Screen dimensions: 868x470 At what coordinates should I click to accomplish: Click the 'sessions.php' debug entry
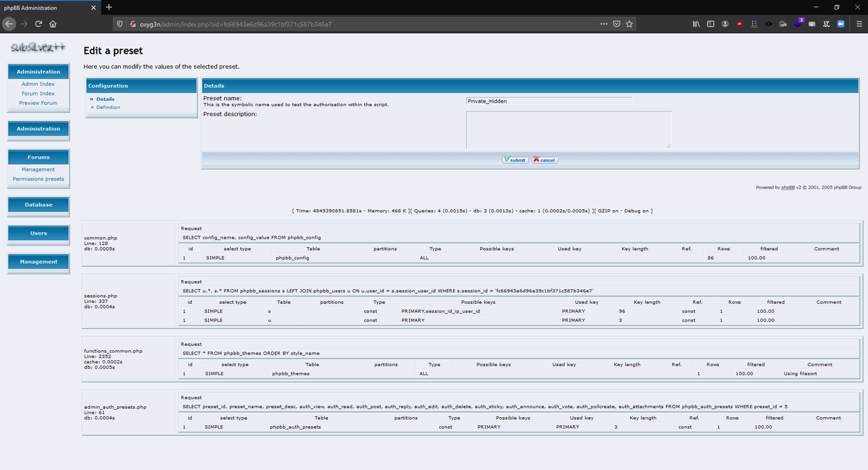coord(100,296)
